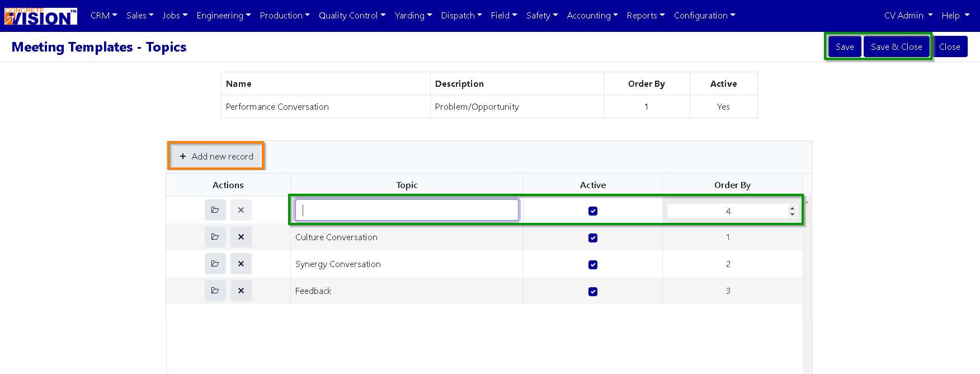Open the Field dropdown
The height and width of the screenshot is (374, 980).
pos(504,16)
